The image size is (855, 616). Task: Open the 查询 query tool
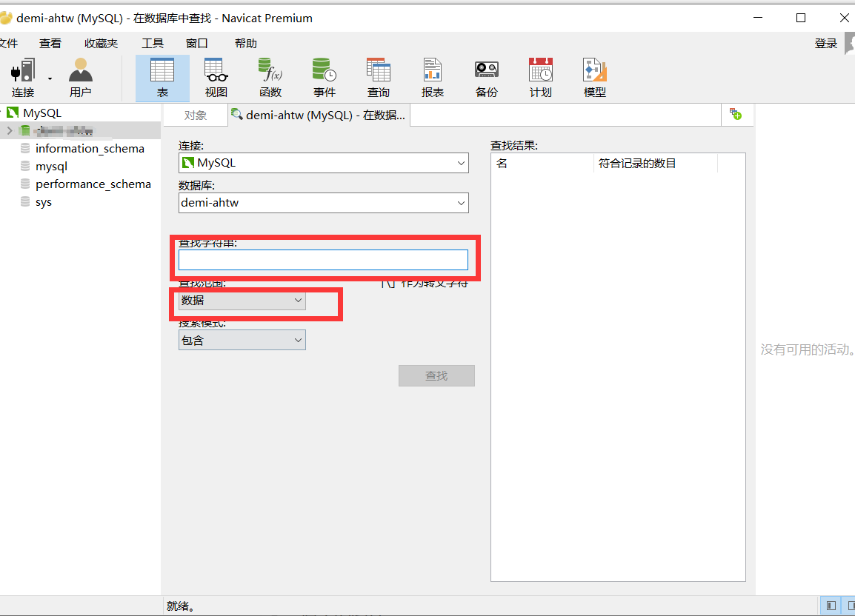[379, 78]
